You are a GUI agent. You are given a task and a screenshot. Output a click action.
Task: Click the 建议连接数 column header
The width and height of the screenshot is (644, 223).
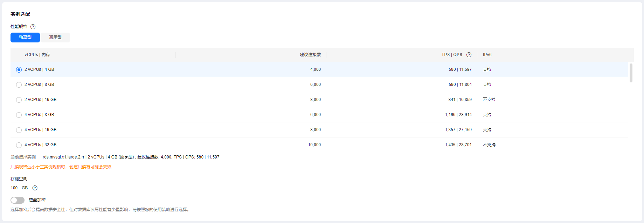(x=310, y=55)
